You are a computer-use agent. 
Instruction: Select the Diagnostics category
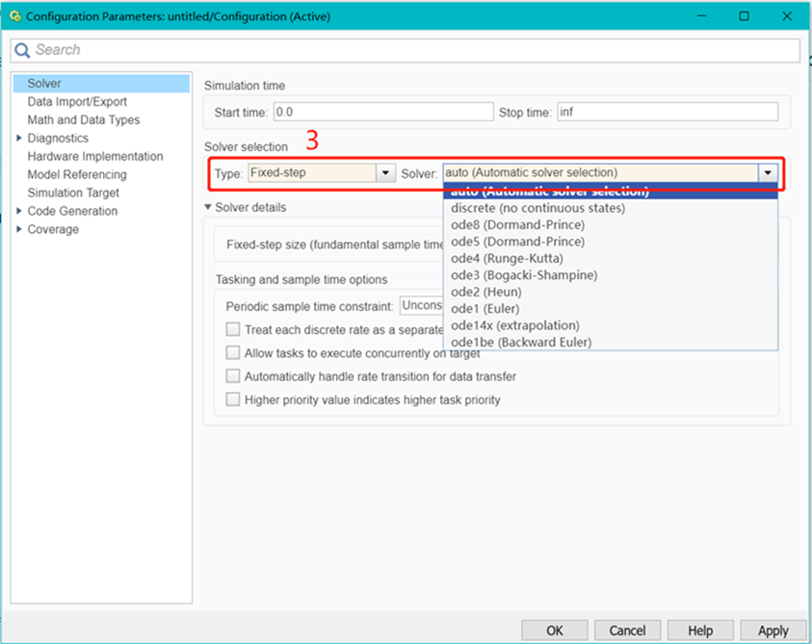(58, 139)
